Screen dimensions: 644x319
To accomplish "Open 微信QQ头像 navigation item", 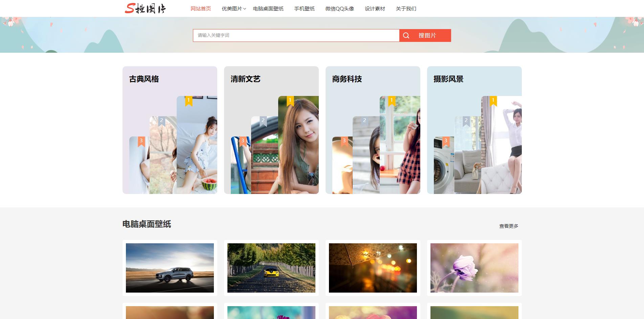I will click(340, 8).
